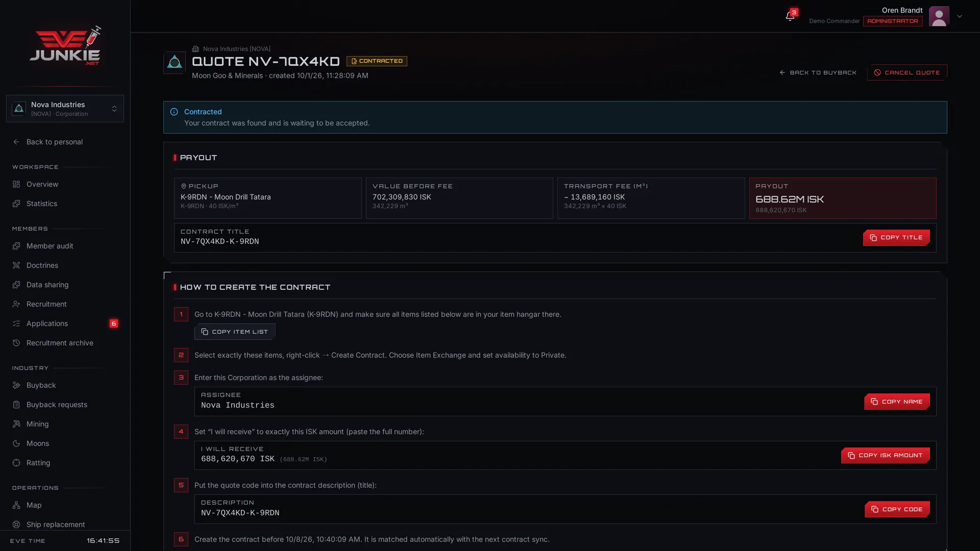980x551 pixels.
Task: Click the Ratting sidebar icon
Action: [x=16, y=463]
